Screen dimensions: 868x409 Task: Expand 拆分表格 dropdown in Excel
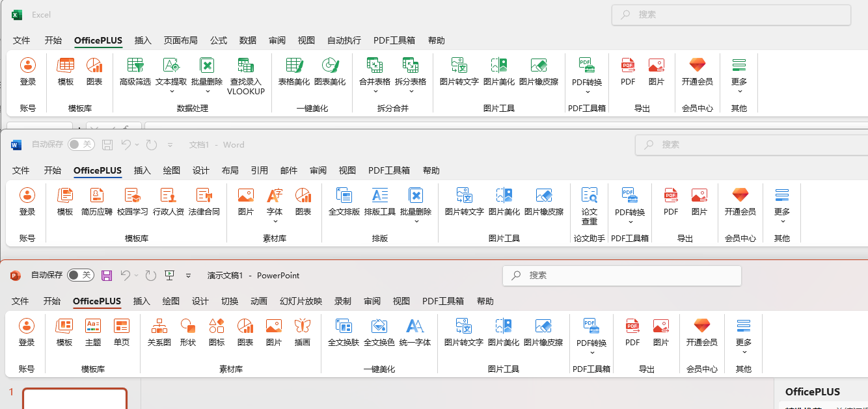[x=411, y=92]
